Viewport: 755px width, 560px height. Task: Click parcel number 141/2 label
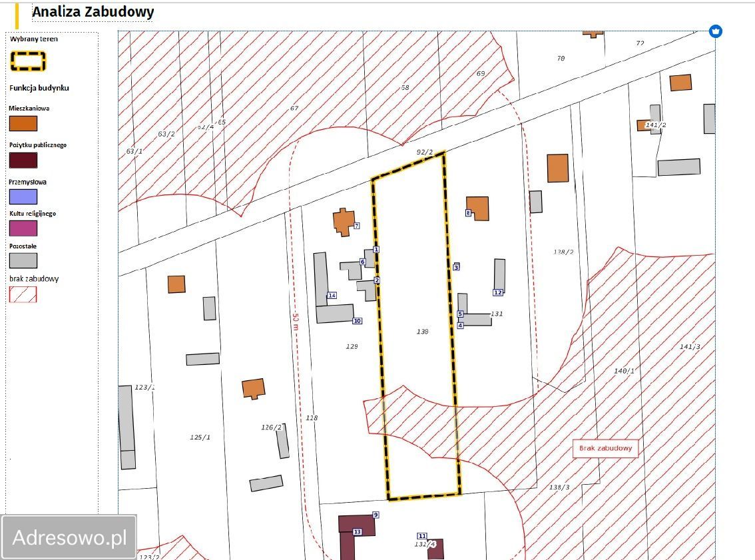coord(656,125)
